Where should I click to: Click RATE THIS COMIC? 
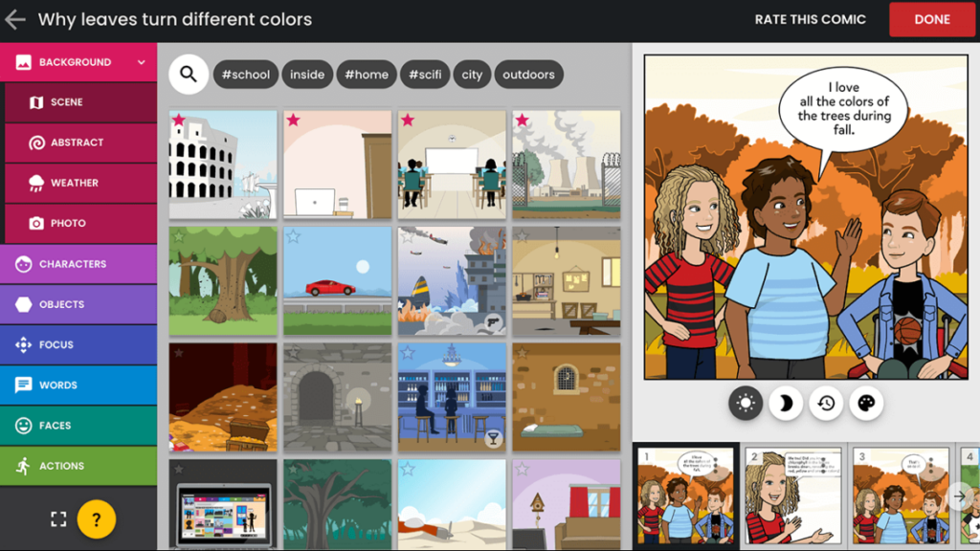point(810,19)
